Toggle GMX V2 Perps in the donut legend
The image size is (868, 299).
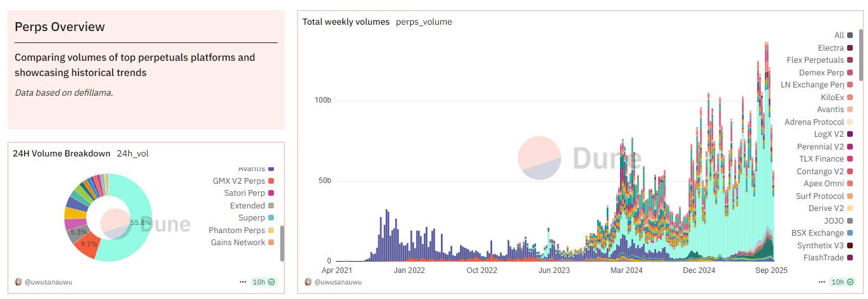tap(244, 181)
